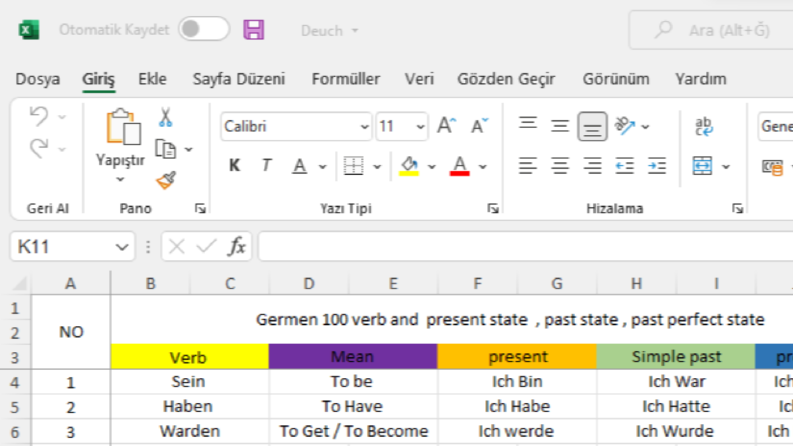Click the Undo arrow icon
The image size is (793, 446).
pos(39,116)
